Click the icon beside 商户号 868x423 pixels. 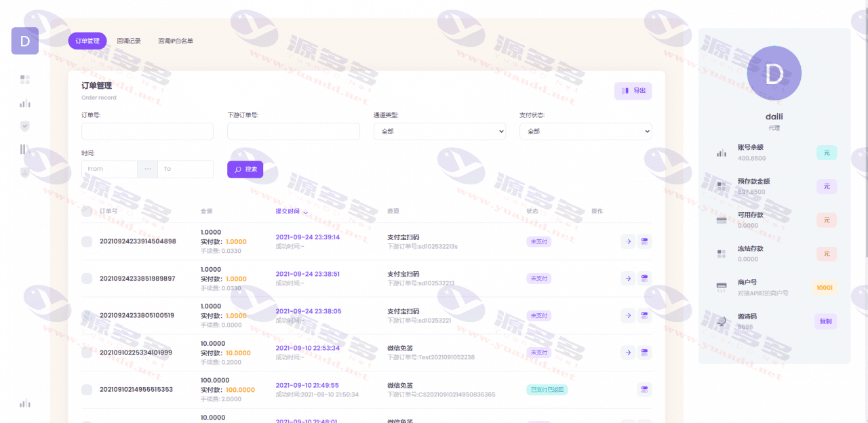point(722,287)
